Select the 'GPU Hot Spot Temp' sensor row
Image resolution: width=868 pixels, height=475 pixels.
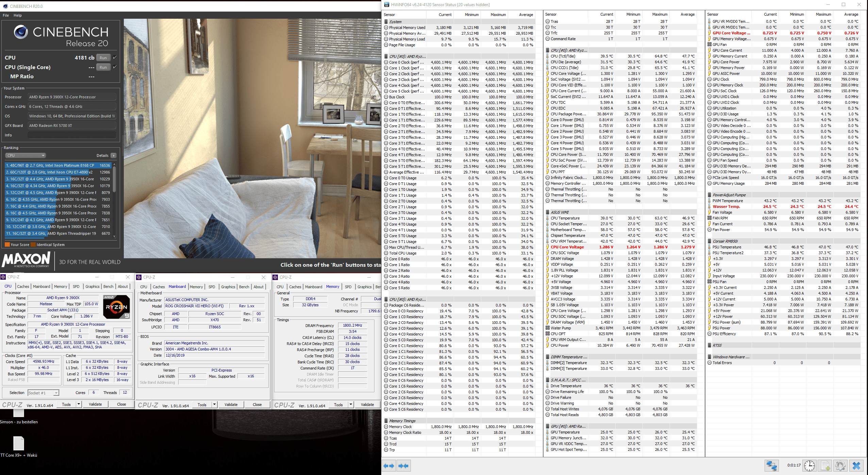621,449
